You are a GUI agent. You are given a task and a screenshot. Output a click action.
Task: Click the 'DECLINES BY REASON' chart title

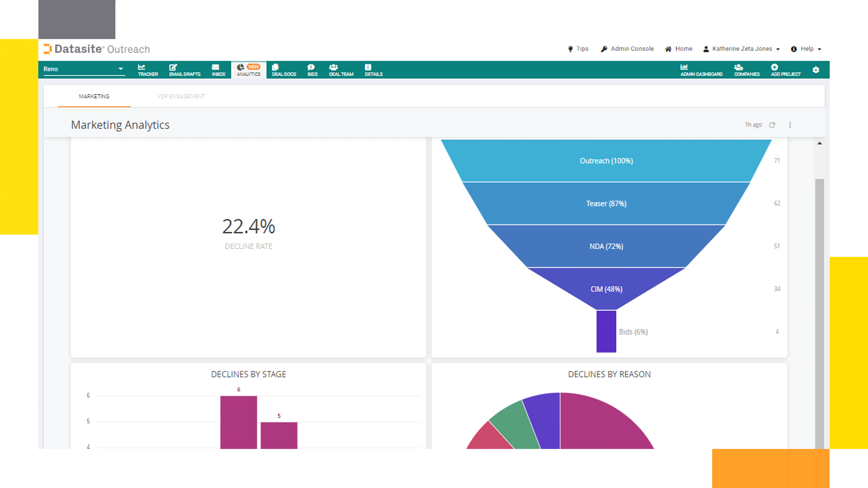pos(609,374)
